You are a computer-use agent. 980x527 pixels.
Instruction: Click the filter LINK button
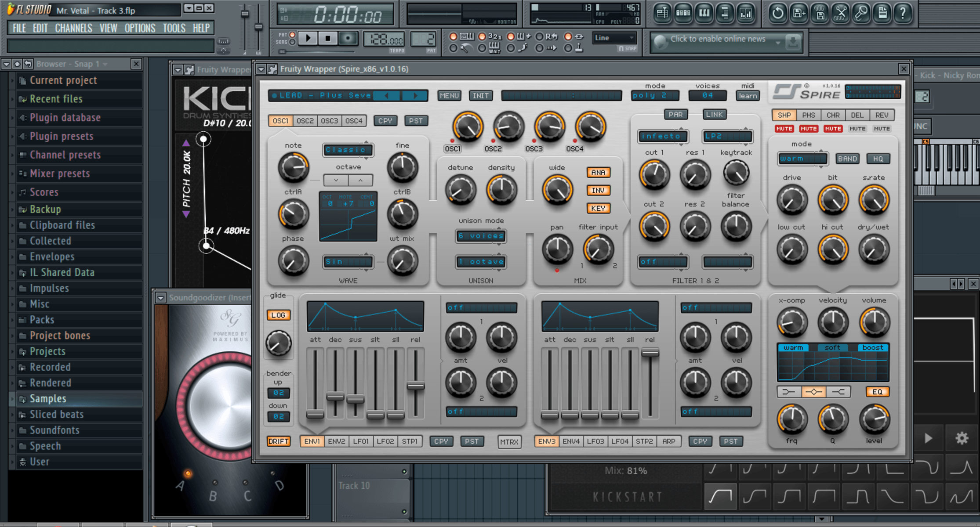pyautogui.click(x=714, y=115)
